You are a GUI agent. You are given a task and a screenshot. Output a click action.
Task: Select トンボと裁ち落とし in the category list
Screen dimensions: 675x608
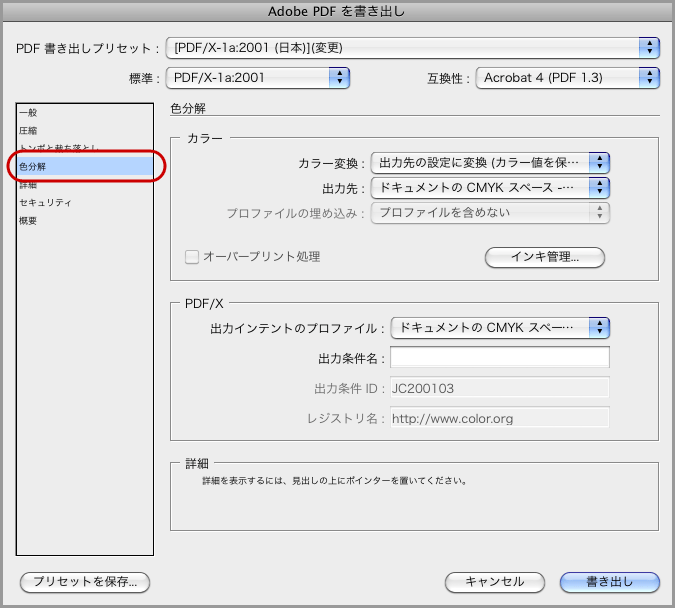pyautogui.click(x=85, y=148)
